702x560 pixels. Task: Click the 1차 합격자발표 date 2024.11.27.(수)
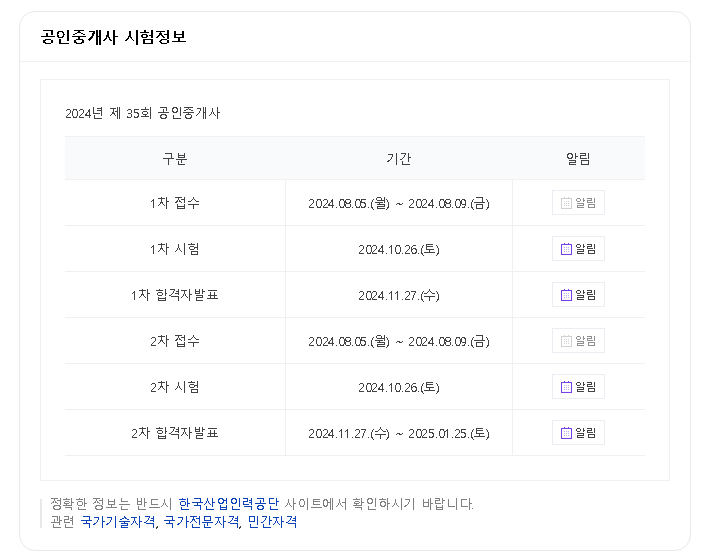[x=398, y=296]
